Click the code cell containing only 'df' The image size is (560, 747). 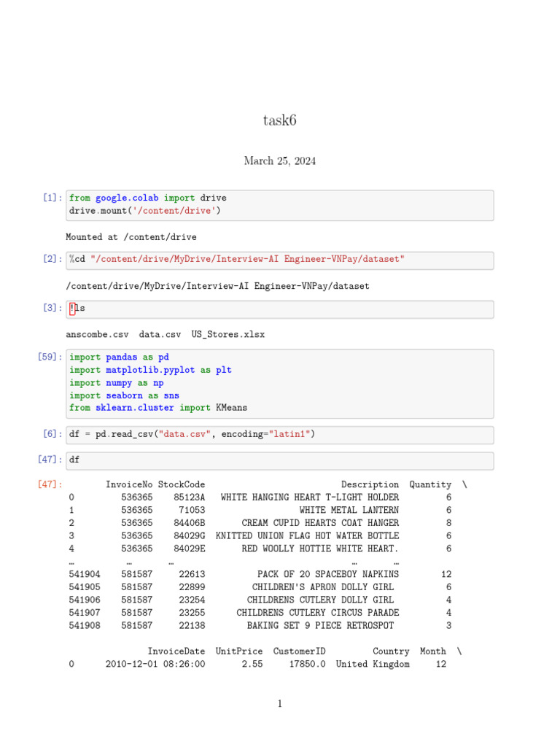(x=279, y=461)
